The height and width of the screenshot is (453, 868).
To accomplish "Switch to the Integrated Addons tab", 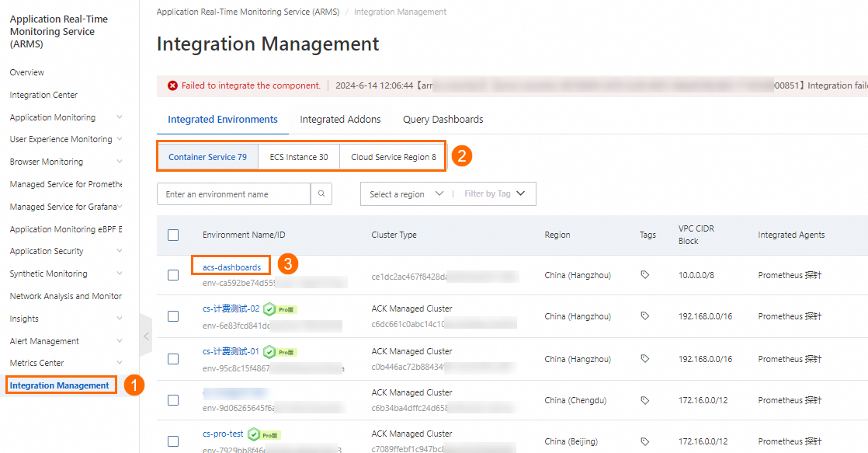I will tap(340, 119).
